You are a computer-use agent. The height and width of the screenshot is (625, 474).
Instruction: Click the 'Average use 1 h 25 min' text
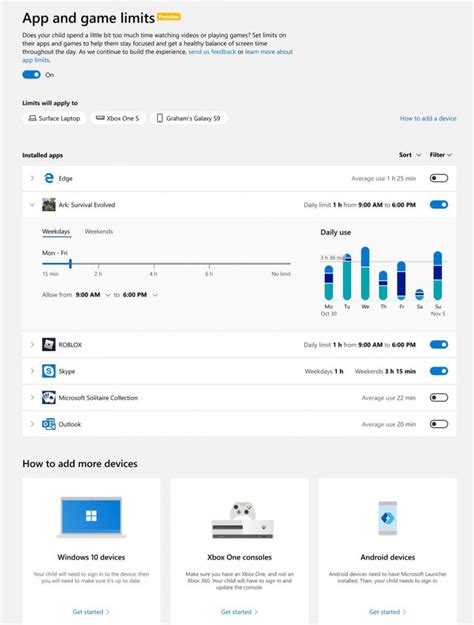pyautogui.click(x=384, y=179)
